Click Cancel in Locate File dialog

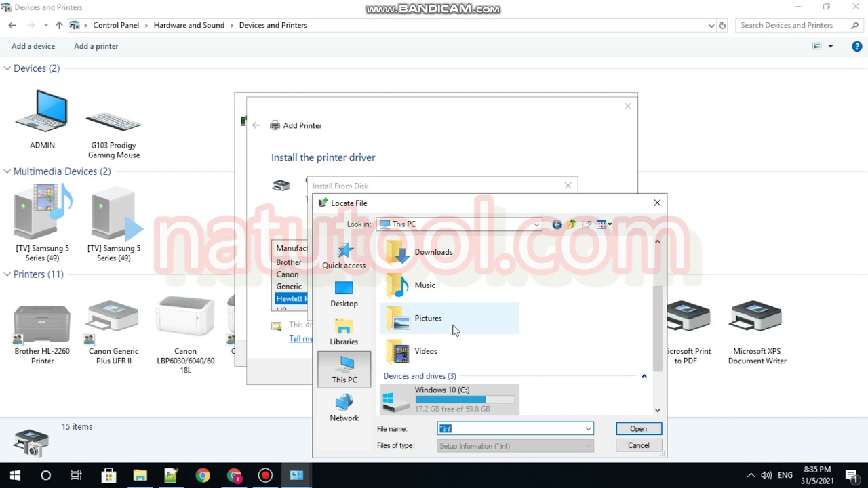(x=638, y=445)
